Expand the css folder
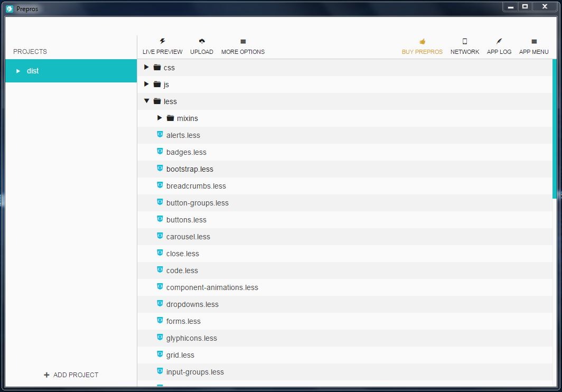Screen dimensions: 562x392 (146, 67)
